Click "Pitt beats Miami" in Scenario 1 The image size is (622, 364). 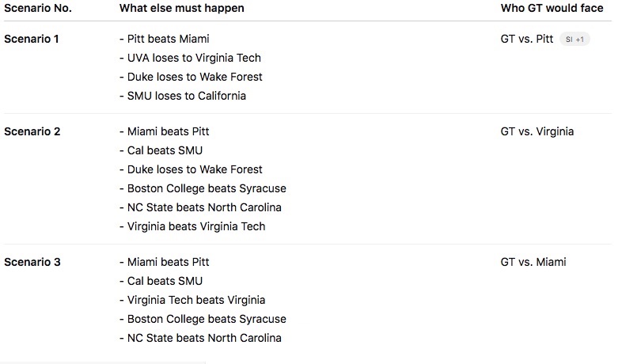click(x=168, y=39)
